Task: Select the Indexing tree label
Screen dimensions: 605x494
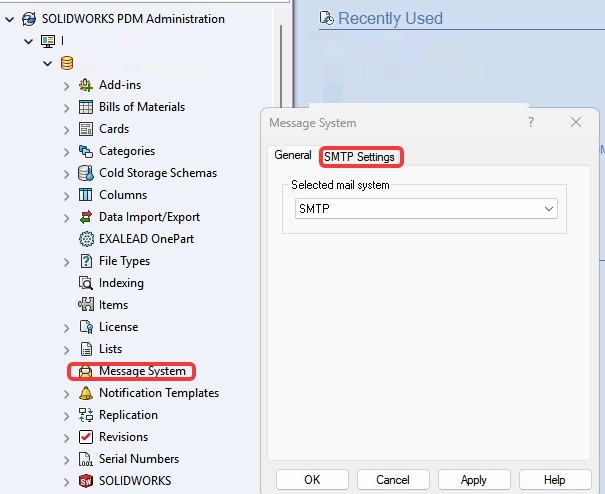Action: click(121, 283)
